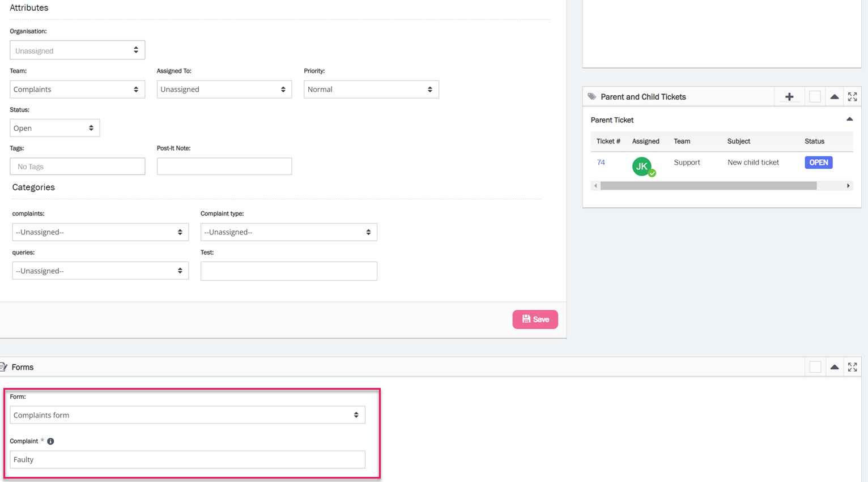Click the Complaint field info icon
868x482 pixels.
[x=50, y=441]
